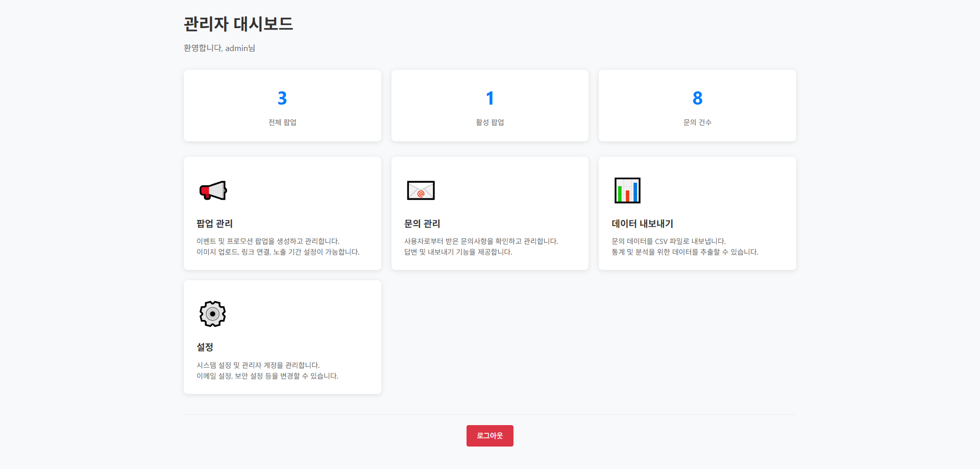This screenshot has width=980, height=469.
Task: Click the megaphone icon for 팝업 관리
Action: (x=213, y=190)
